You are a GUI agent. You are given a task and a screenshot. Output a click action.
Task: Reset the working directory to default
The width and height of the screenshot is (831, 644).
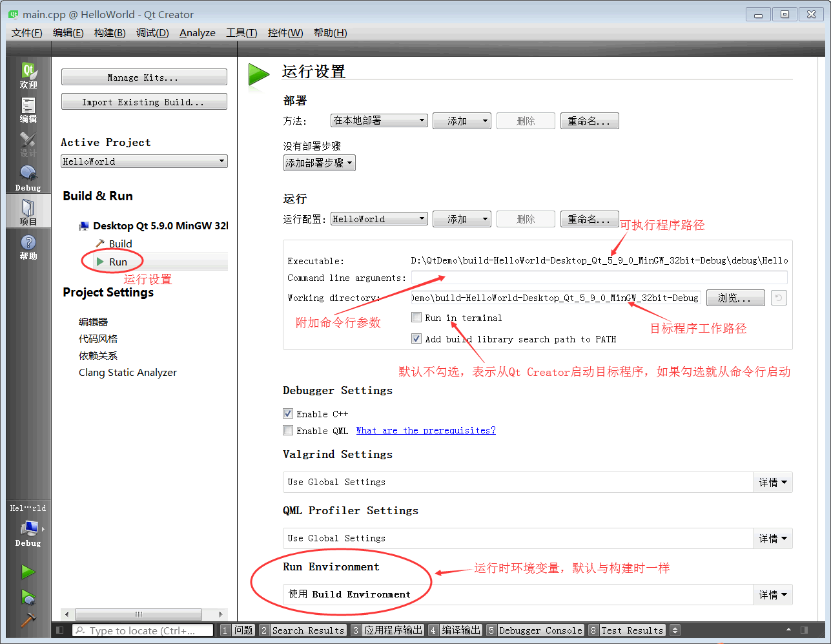click(x=779, y=298)
